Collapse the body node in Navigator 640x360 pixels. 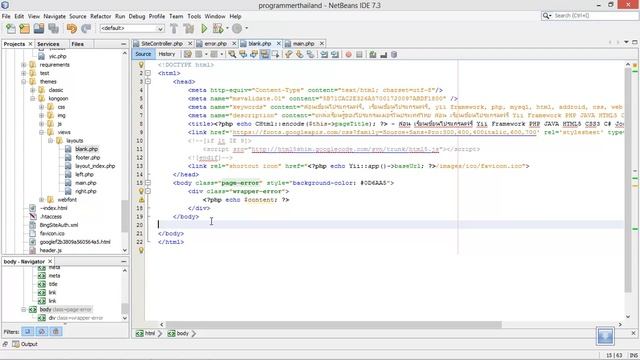pos(24,309)
